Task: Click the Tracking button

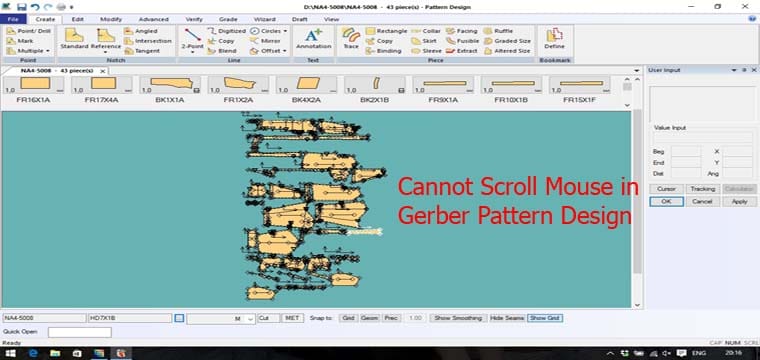Action: pos(702,189)
